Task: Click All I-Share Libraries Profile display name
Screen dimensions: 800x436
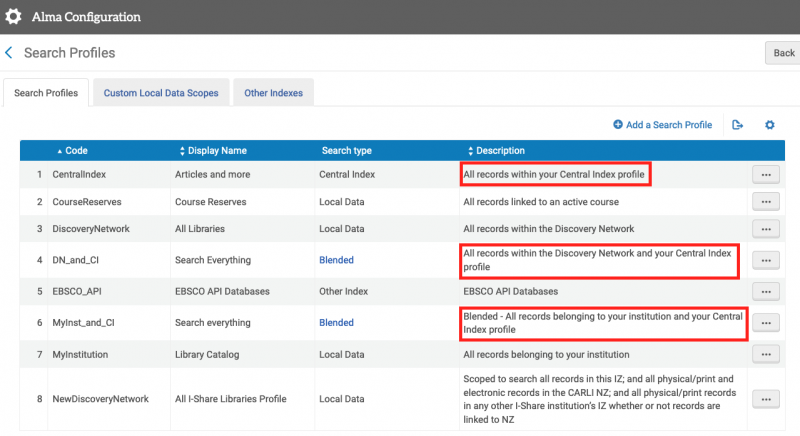Action: coord(231,399)
